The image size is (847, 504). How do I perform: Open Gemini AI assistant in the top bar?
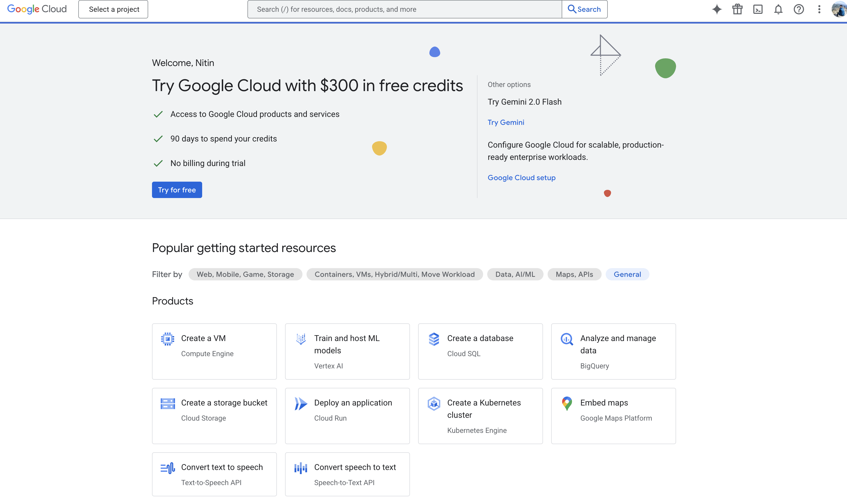716,9
